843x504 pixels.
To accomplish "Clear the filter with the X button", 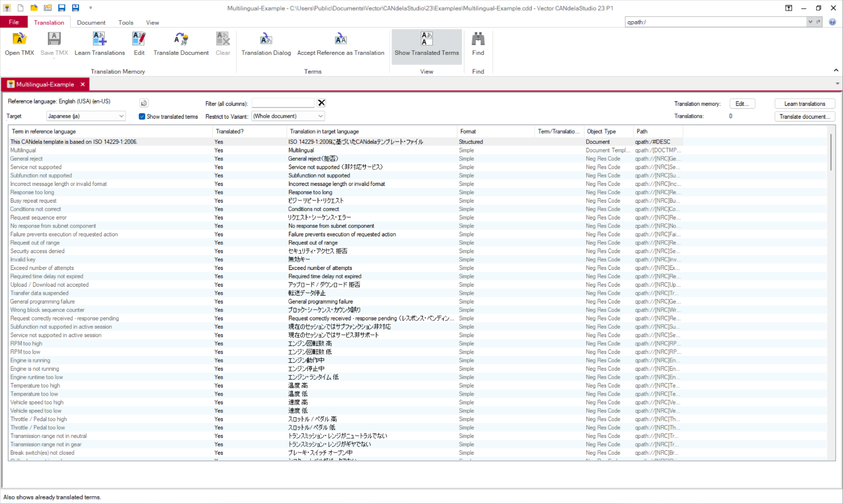I will pyautogui.click(x=322, y=103).
